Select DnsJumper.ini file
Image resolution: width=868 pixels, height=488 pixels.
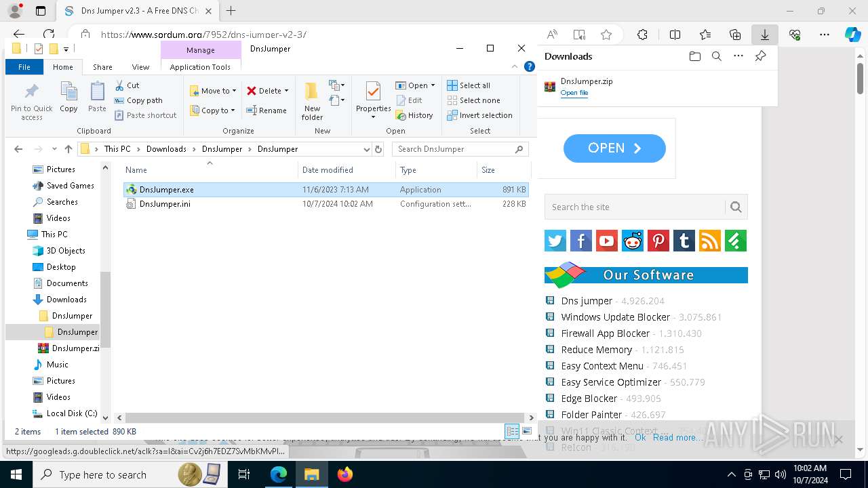(x=325, y=204)
